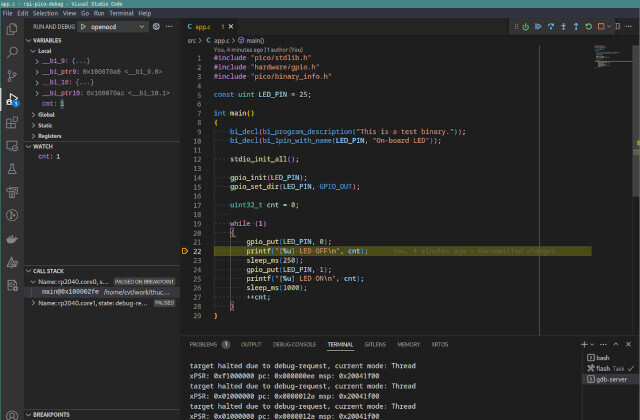Open the Source Control view
Screen dimensions: 640x420
[x=12, y=76]
